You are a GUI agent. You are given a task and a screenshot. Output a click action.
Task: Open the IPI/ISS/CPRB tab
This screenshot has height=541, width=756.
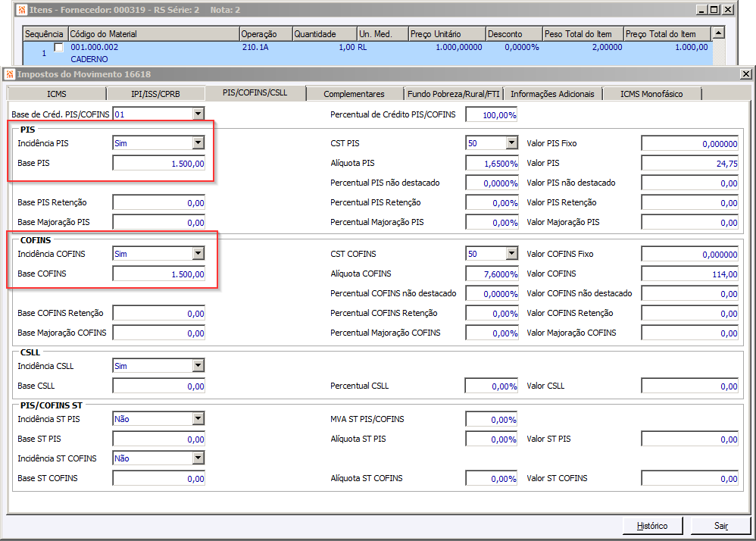pos(155,94)
